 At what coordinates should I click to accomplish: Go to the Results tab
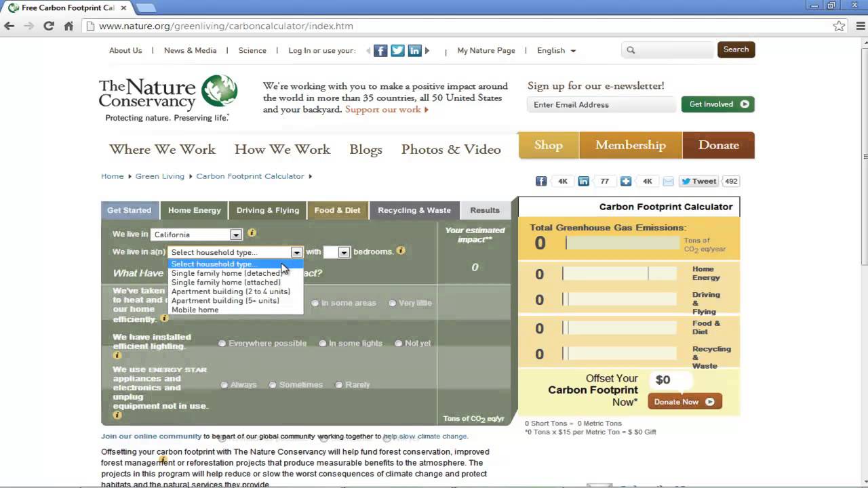485,210
